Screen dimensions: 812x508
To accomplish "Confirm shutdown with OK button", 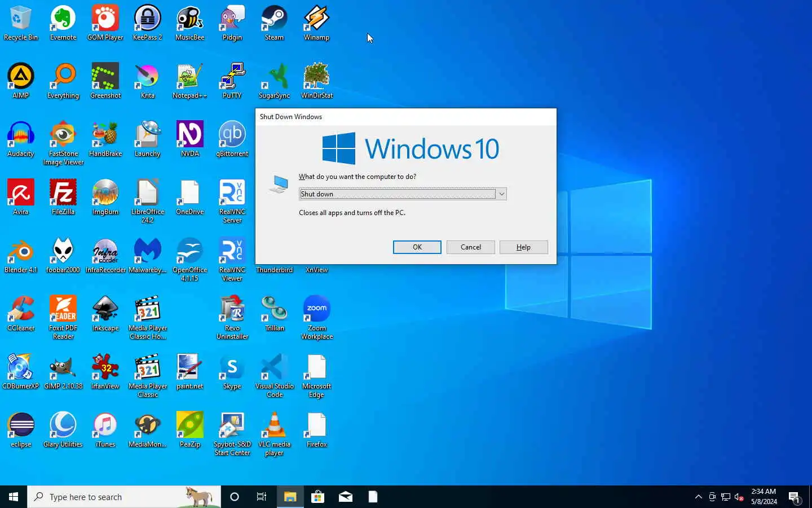I will tap(417, 247).
